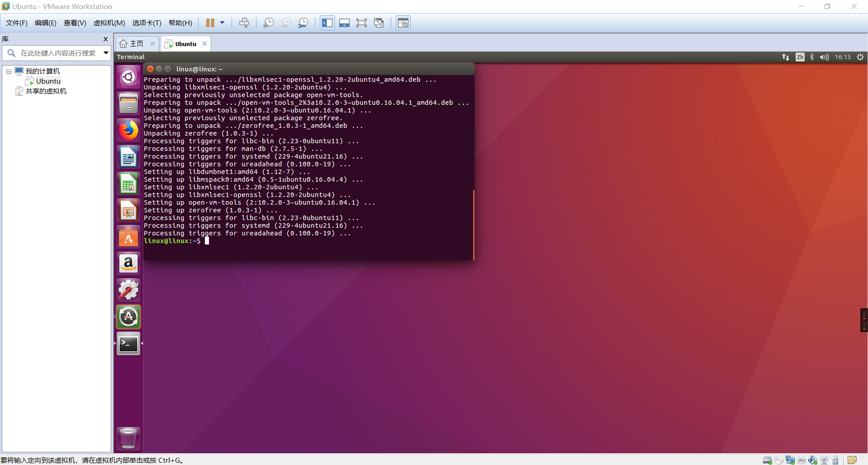This screenshot has width=868, height=465.
Task: Toggle Unity mode for the guest
Action: 379,23
